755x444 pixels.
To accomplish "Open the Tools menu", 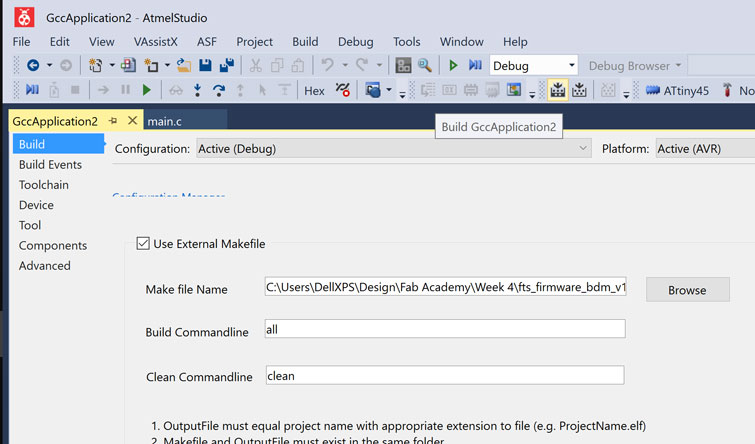I will click(406, 42).
